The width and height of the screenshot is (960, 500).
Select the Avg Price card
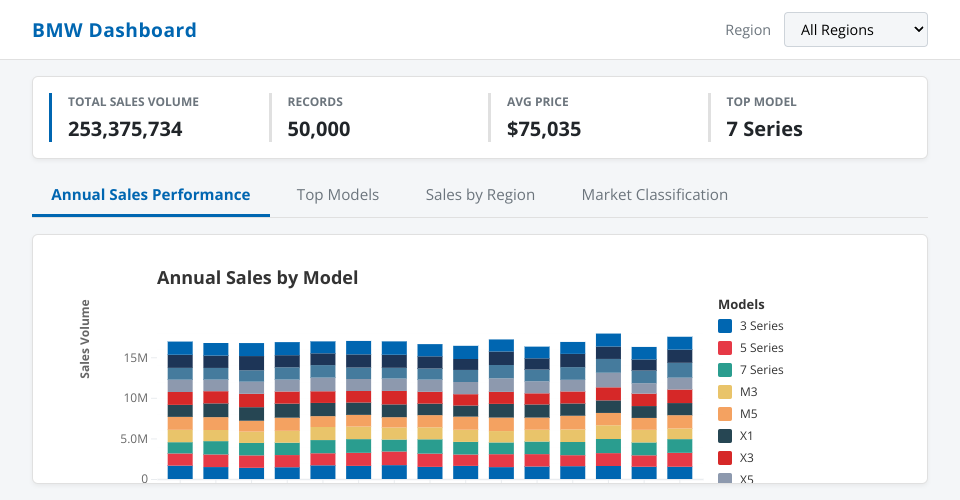tap(590, 117)
